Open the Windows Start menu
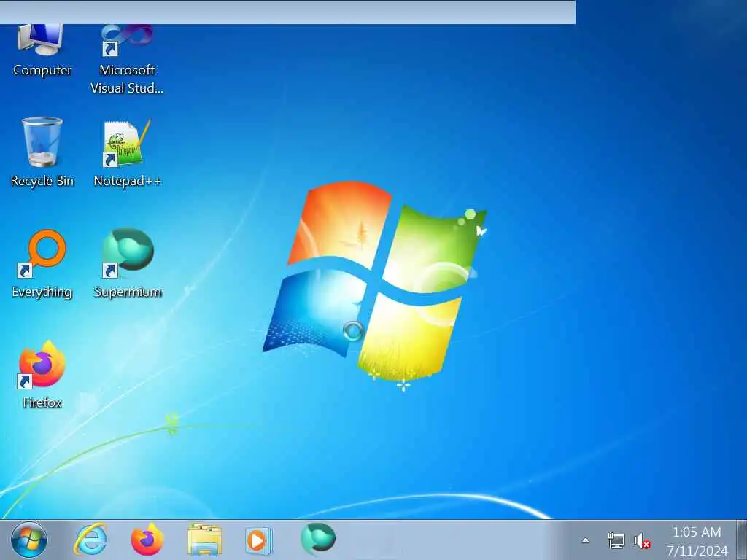747x560 pixels. (x=29, y=540)
